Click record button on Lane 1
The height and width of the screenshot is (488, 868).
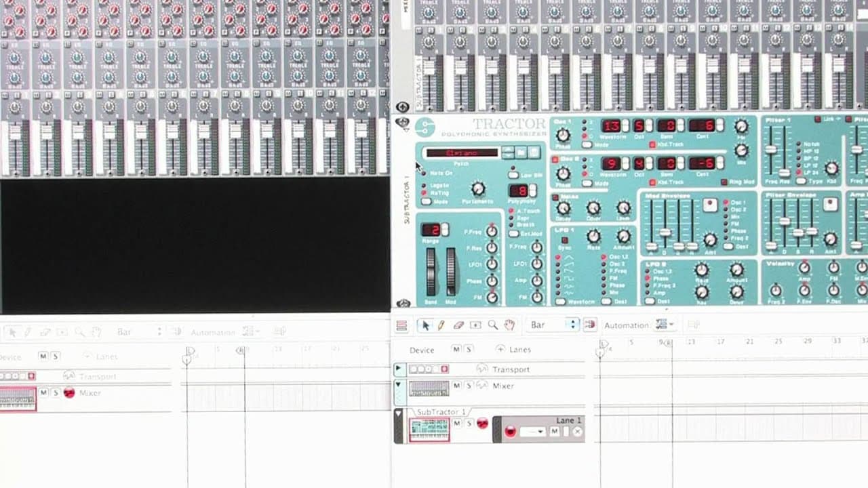510,431
